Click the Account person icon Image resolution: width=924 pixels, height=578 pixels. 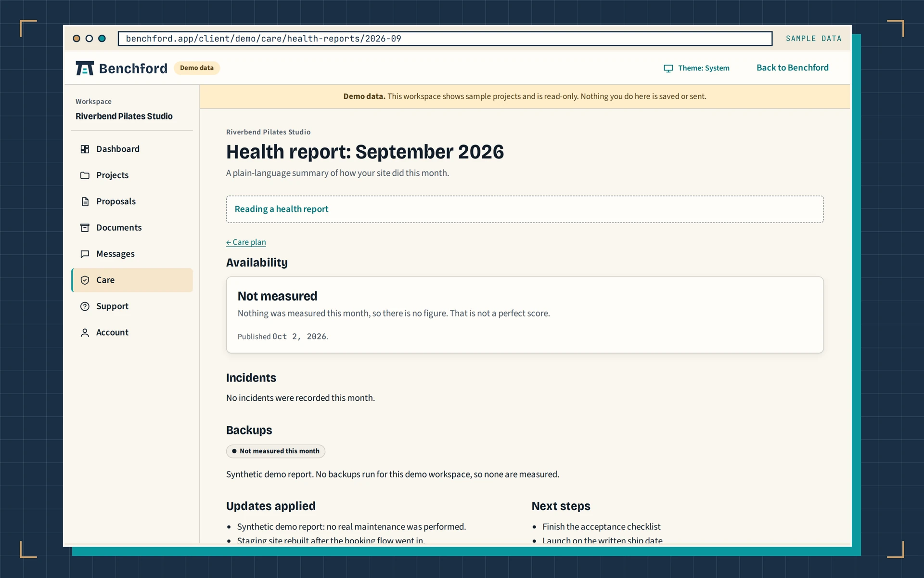(85, 332)
